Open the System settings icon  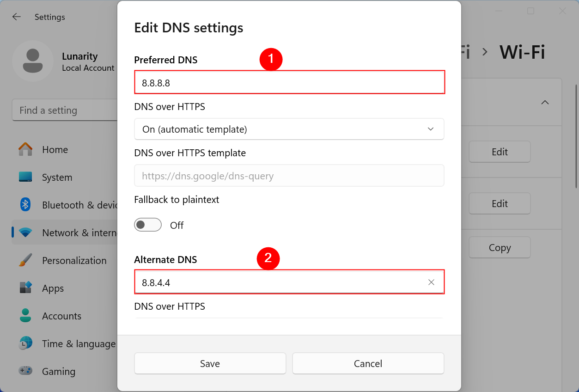(25, 177)
